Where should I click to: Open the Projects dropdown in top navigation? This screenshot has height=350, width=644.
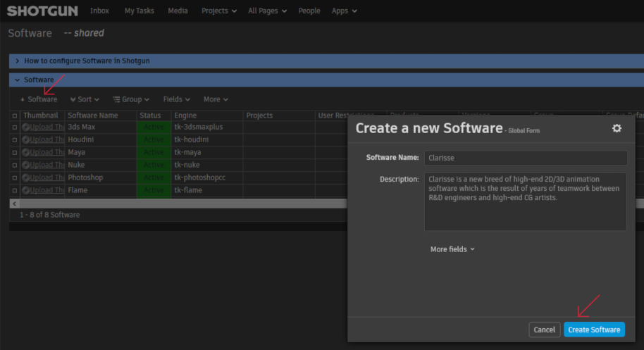point(219,11)
